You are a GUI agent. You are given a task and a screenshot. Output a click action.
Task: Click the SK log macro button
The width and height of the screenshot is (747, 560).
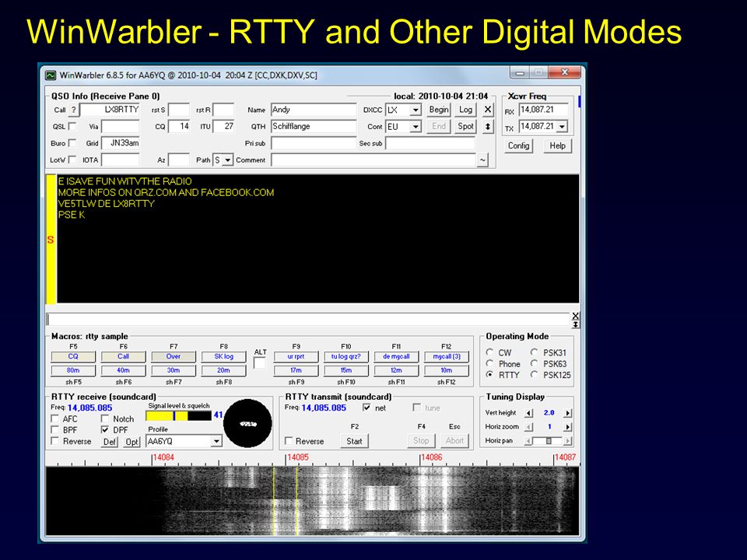tap(223, 356)
